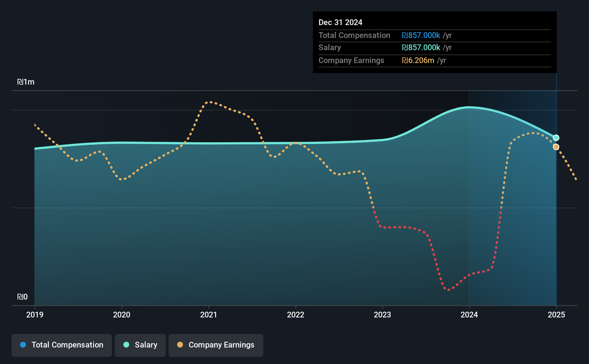Click the Total Compensation ₪857.000k tooltip value
The width and height of the screenshot is (589, 364).
coord(421,35)
